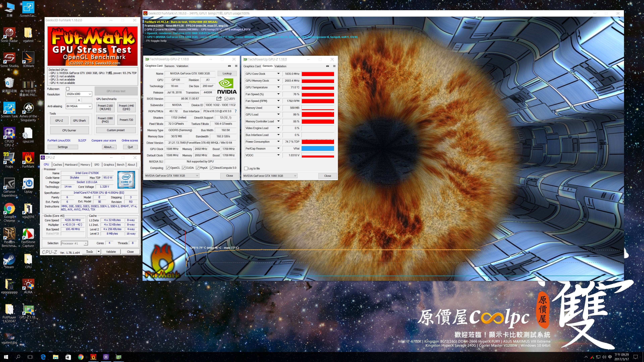The height and width of the screenshot is (362, 644).
Task: Expand GPU Core Clock sensor dropdown
Action: 278,74
